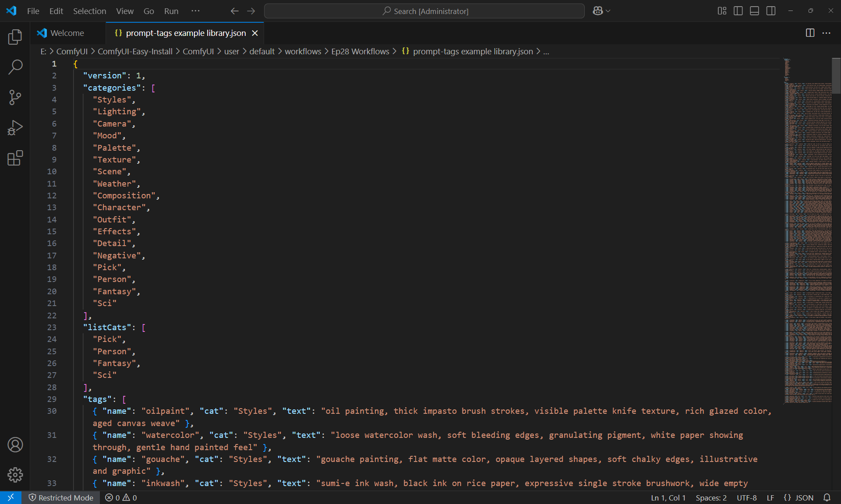Open Customize Layout icon
The width and height of the screenshot is (841, 504).
(722, 11)
